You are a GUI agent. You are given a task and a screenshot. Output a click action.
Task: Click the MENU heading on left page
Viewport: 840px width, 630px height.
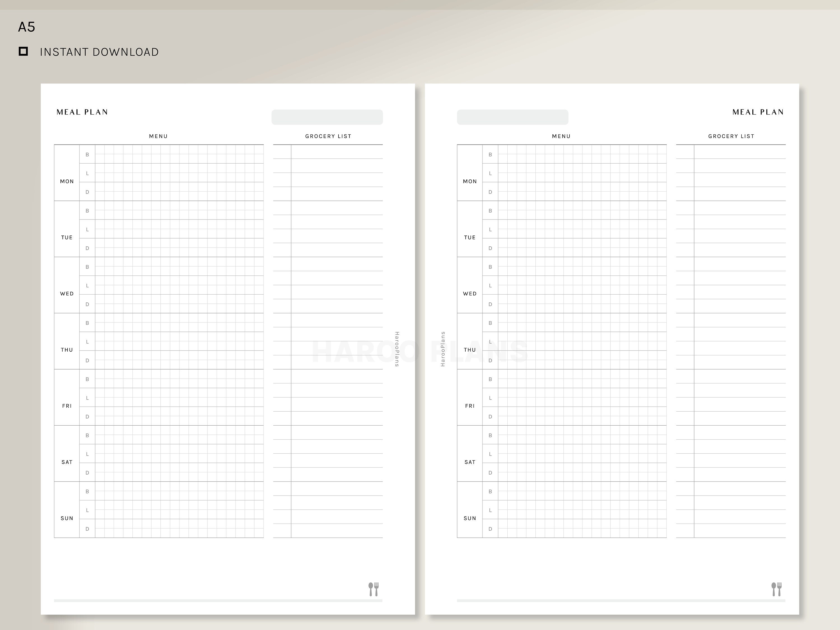[158, 136]
